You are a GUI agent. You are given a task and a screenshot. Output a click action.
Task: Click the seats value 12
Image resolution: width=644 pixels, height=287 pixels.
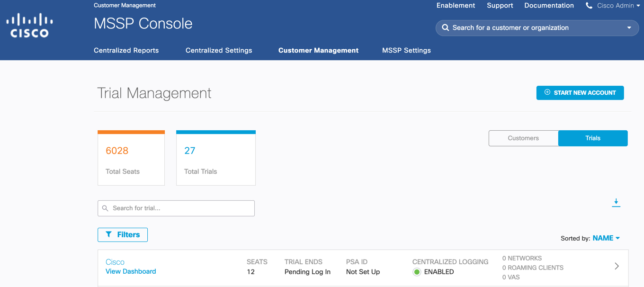(x=250, y=272)
